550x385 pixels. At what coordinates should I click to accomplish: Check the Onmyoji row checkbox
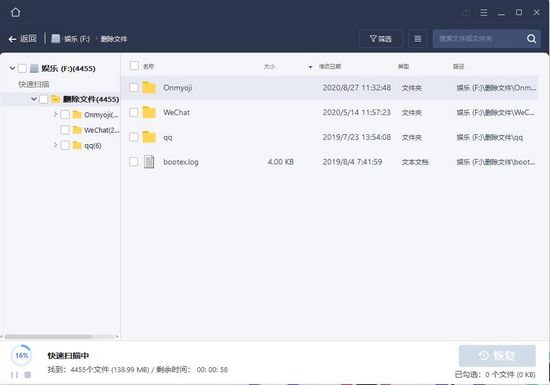click(x=134, y=87)
